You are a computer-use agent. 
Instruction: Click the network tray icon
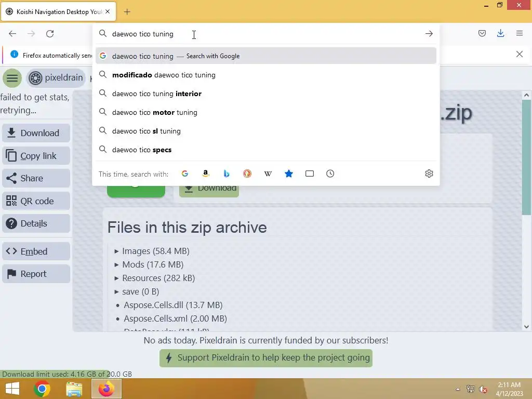coord(470,389)
